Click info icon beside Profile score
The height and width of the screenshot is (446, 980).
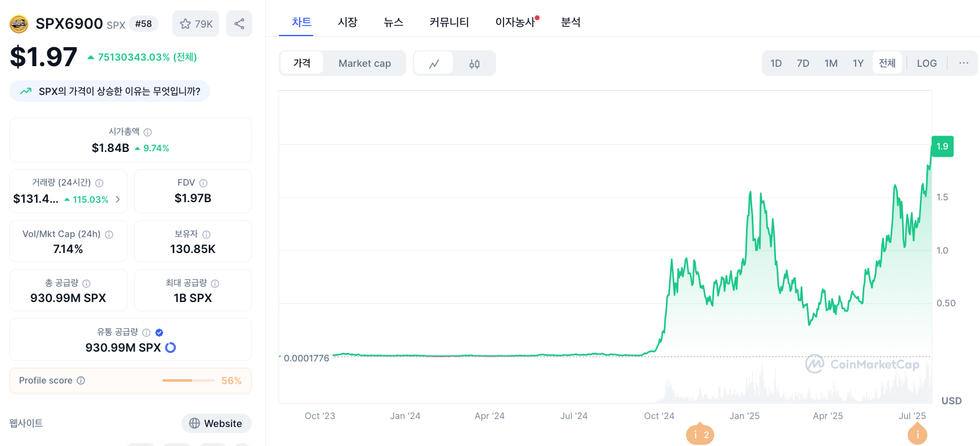click(81, 380)
